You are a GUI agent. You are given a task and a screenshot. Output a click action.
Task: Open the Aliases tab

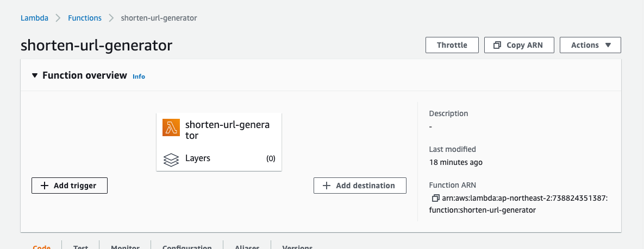(247, 247)
